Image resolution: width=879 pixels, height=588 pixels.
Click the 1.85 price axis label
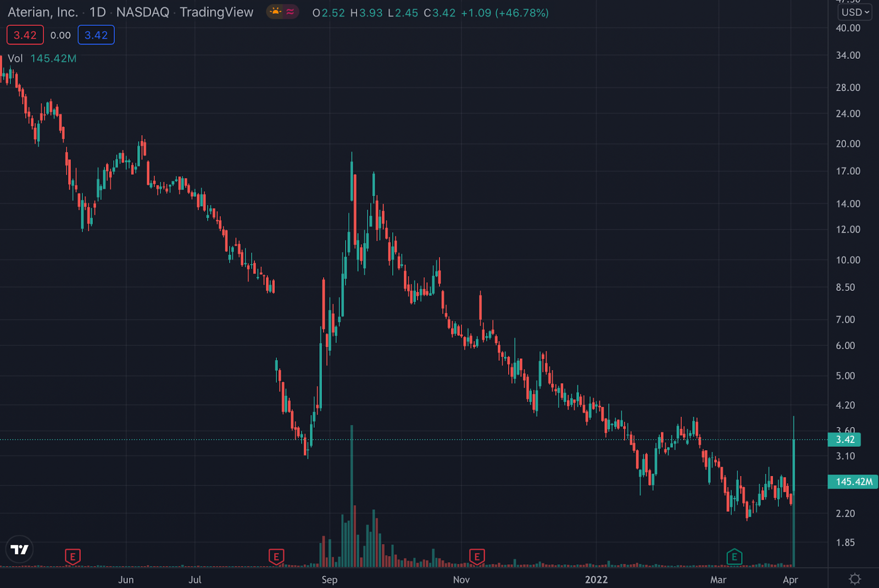[x=845, y=542]
